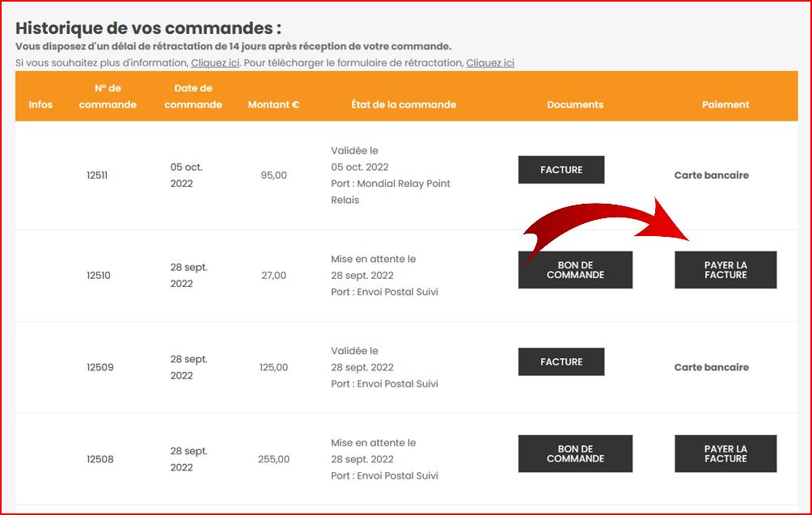Click 'Port : Mondial Relay Point Relais' text
Screen dimensions: 812x515
tap(391, 192)
